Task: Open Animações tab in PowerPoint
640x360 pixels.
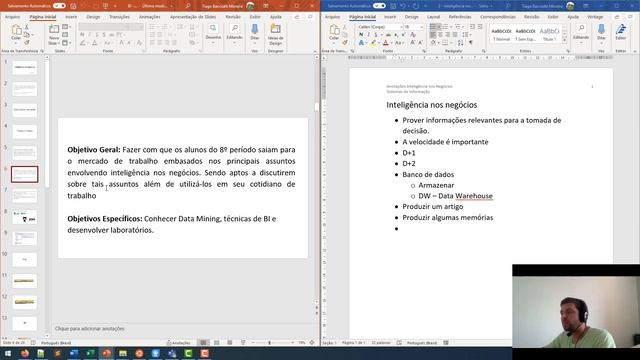Action: click(149, 17)
